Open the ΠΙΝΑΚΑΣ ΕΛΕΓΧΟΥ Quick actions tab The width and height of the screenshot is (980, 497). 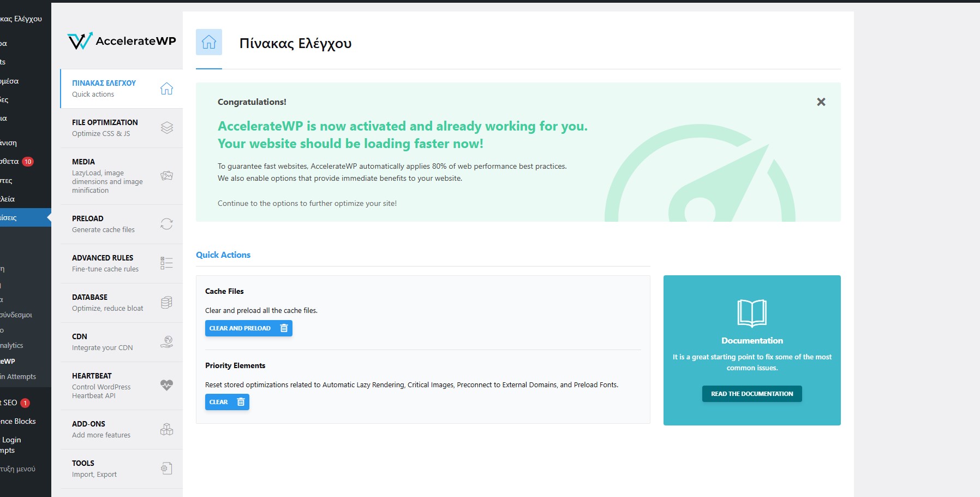pyautogui.click(x=121, y=88)
